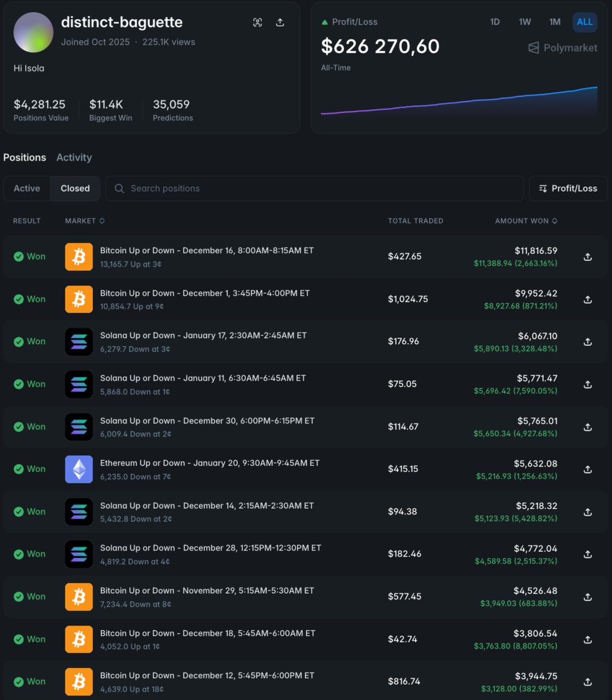Click Bitcoin icon for December 16 market
The height and width of the screenshot is (700, 612).
[79, 257]
